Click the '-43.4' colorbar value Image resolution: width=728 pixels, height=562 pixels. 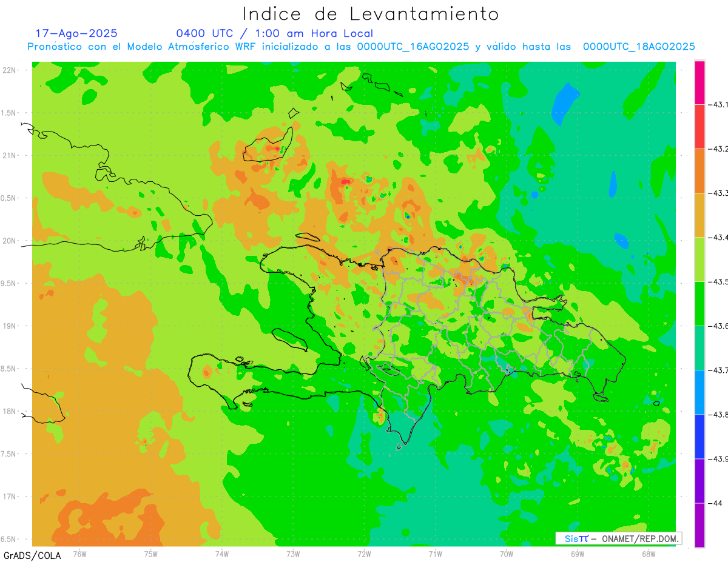pyautogui.click(x=717, y=238)
